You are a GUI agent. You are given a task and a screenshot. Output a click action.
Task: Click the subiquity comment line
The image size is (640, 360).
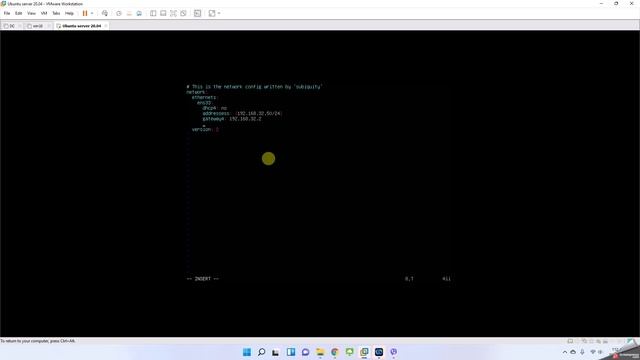pyautogui.click(x=254, y=87)
